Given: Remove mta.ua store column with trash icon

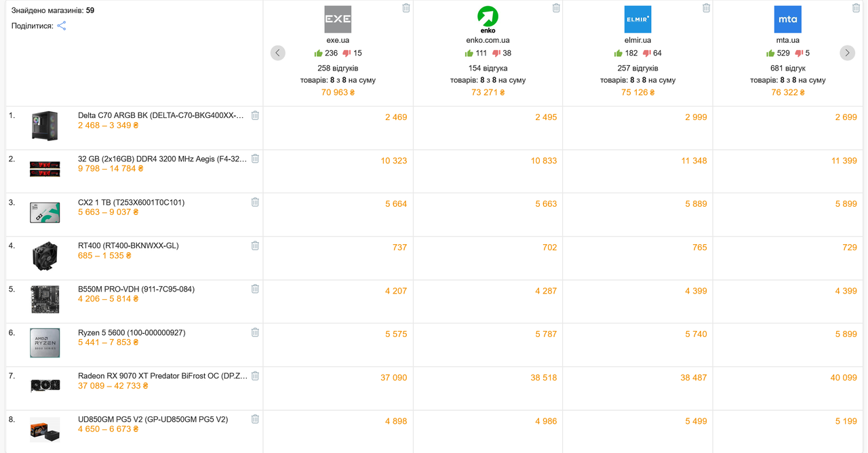Looking at the screenshot, I should click(x=856, y=8).
